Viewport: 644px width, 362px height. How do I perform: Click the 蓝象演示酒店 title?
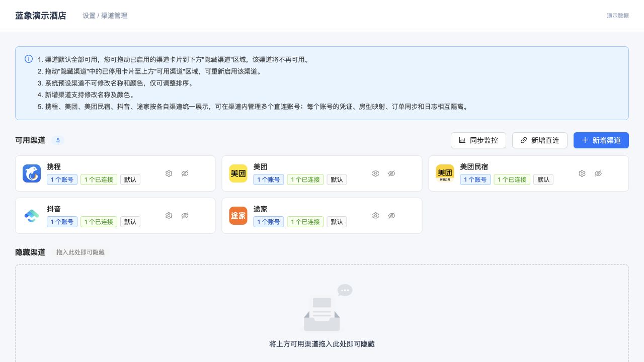coord(41,16)
